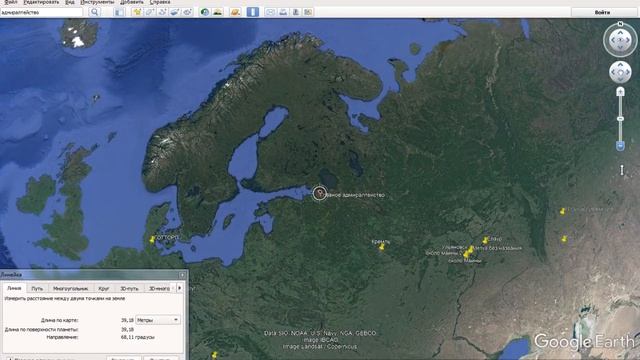Click the zoom slider handle
Image resolution: width=640 pixels, height=360 pixels.
620,119
